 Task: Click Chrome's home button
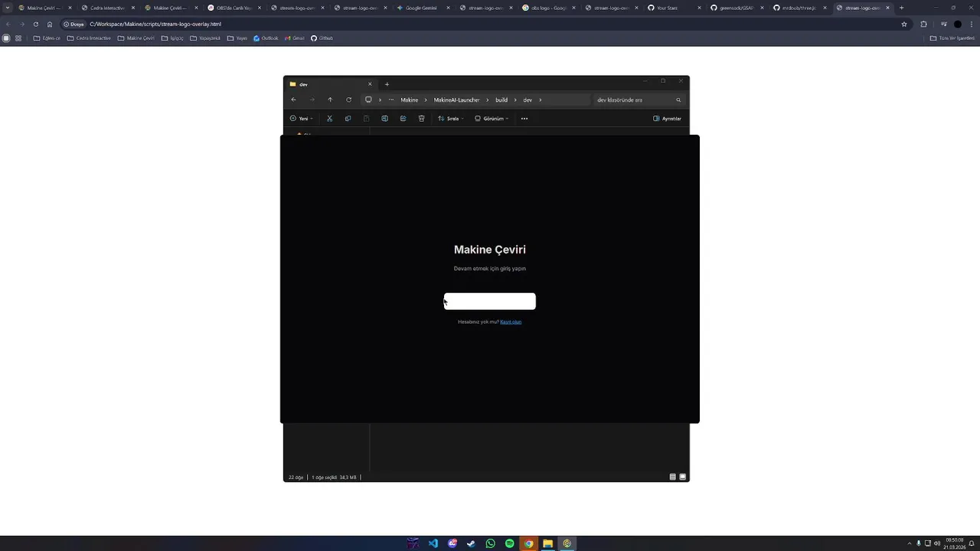(50, 24)
